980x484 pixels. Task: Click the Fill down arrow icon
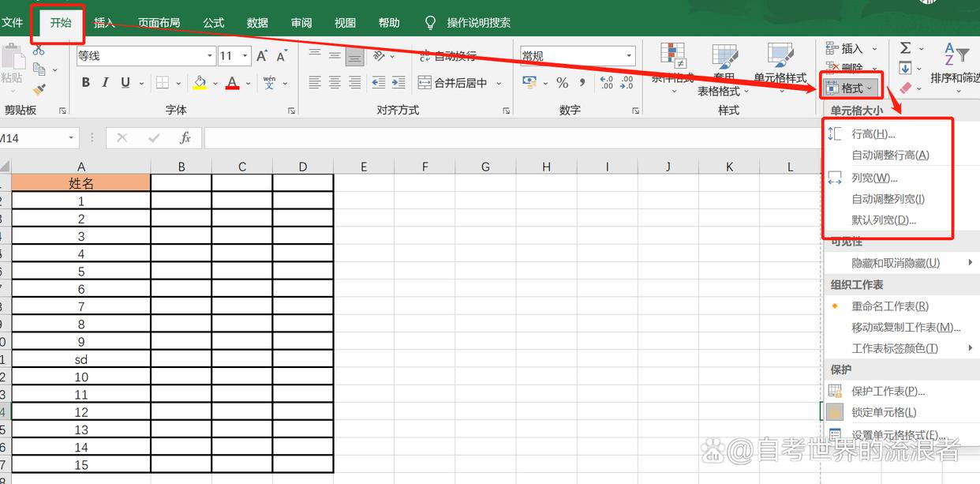[x=906, y=68]
